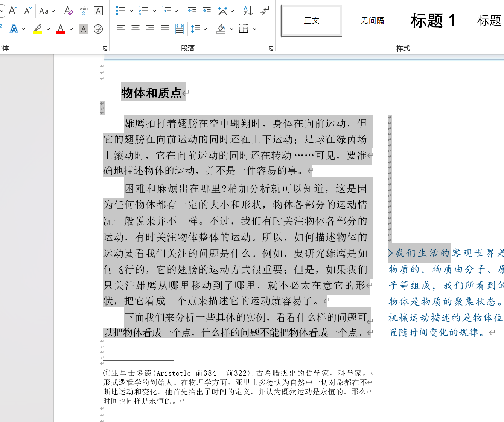The image size is (504, 422).
Task: Apply distributed alignment
Action: point(180,29)
